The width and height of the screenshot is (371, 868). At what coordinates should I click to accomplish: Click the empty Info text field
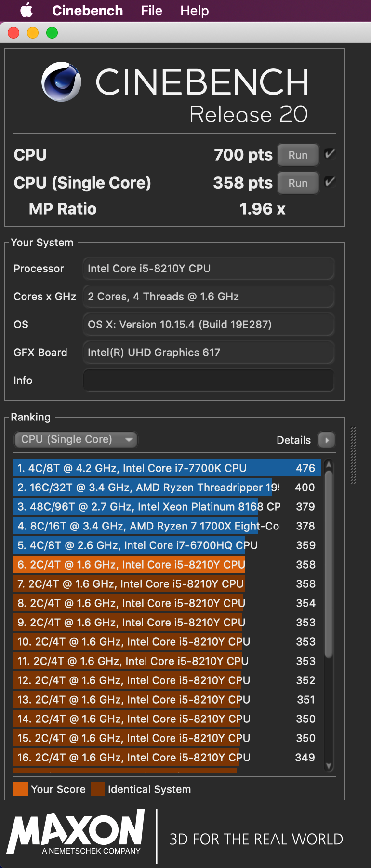208,380
